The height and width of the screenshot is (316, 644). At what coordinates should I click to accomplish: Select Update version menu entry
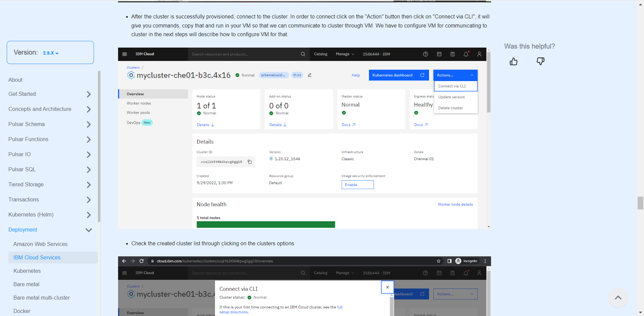(455, 97)
